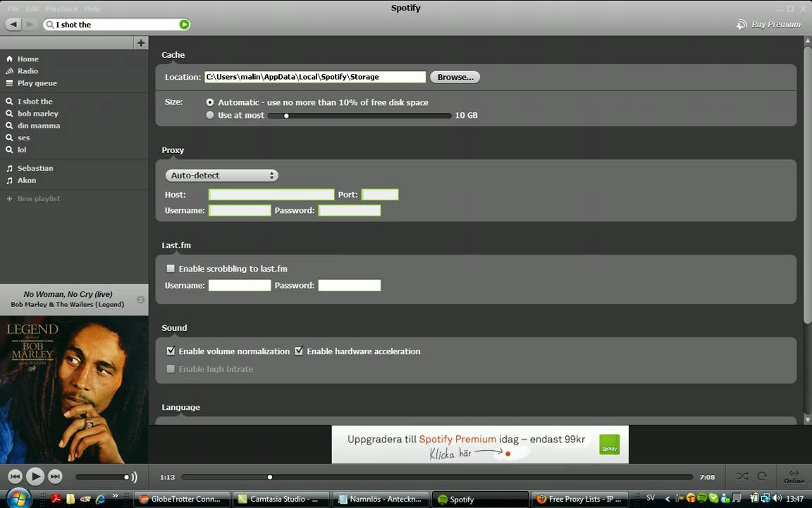Click the speaker volume icon
Viewport: 812px width, 508px height.
(x=134, y=477)
